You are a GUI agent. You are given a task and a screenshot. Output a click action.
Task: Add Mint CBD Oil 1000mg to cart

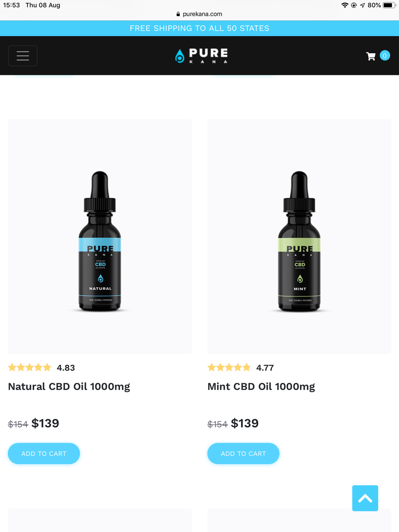243,453
